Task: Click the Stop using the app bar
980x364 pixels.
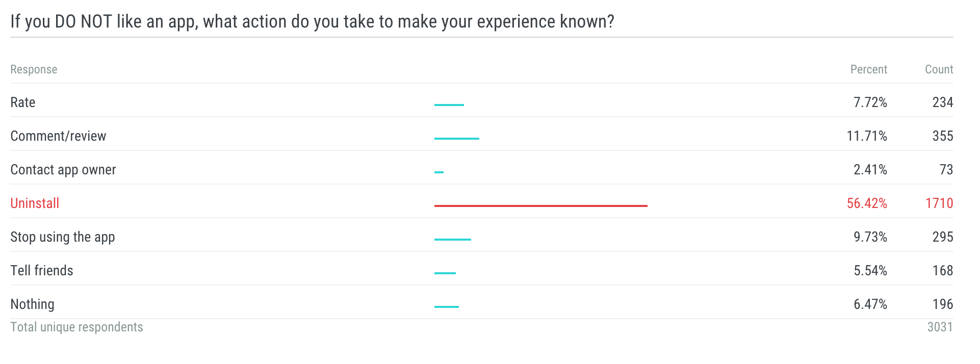Action: point(453,239)
